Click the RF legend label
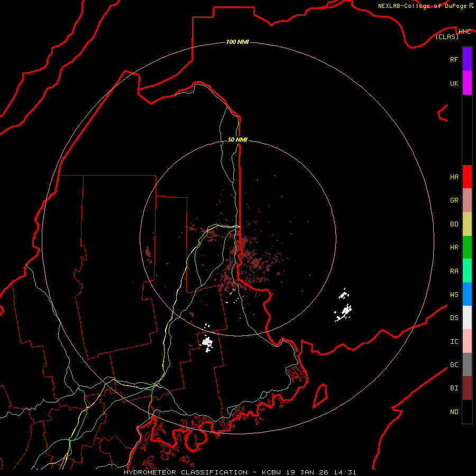 (x=454, y=59)
